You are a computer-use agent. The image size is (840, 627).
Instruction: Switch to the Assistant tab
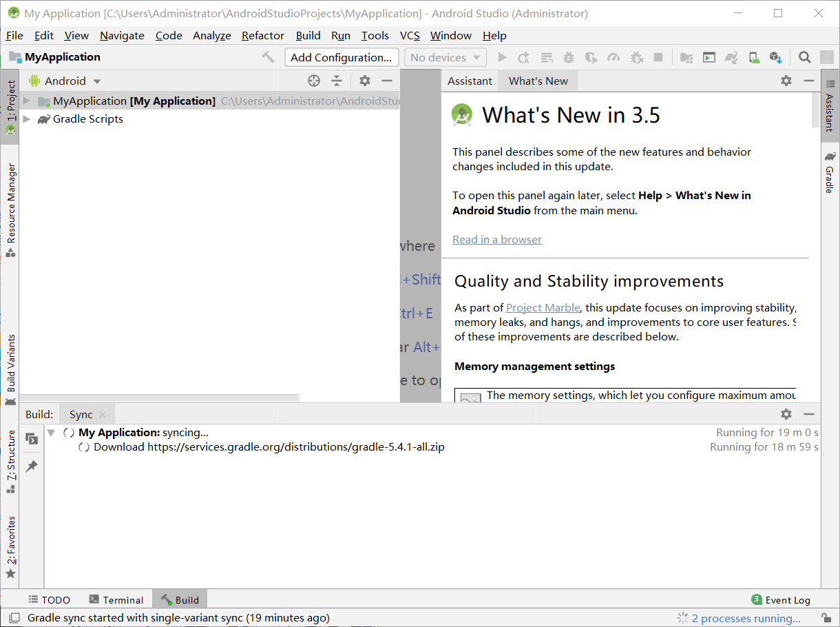tap(470, 81)
